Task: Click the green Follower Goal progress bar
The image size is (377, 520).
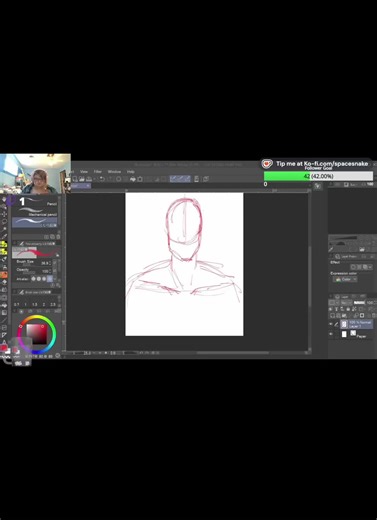Action: pyautogui.click(x=318, y=176)
